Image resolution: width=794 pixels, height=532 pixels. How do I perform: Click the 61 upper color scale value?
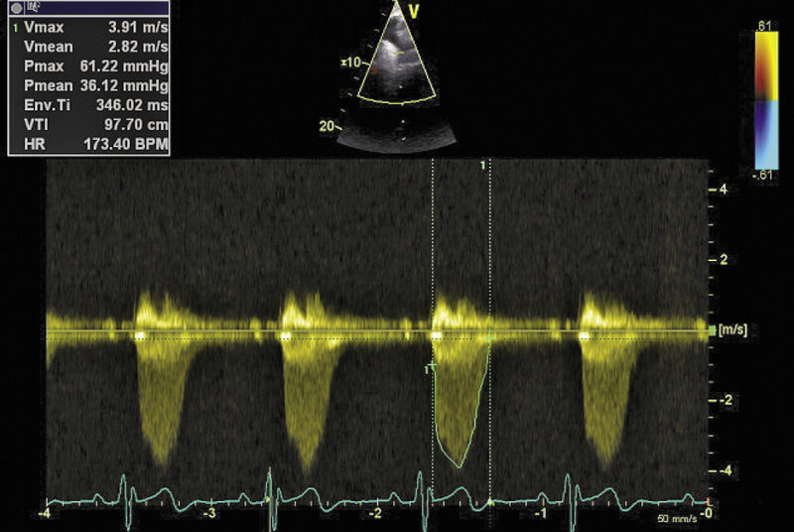tap(764, 26)
